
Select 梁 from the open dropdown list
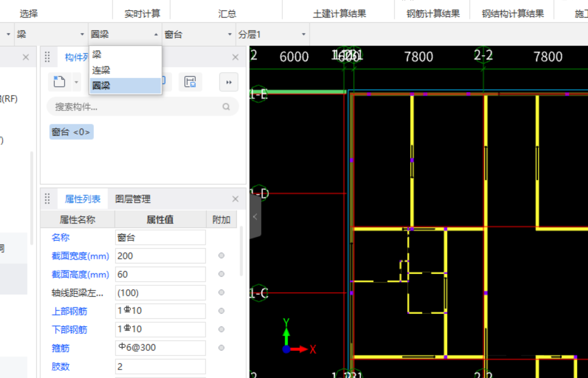coord(125,55)
